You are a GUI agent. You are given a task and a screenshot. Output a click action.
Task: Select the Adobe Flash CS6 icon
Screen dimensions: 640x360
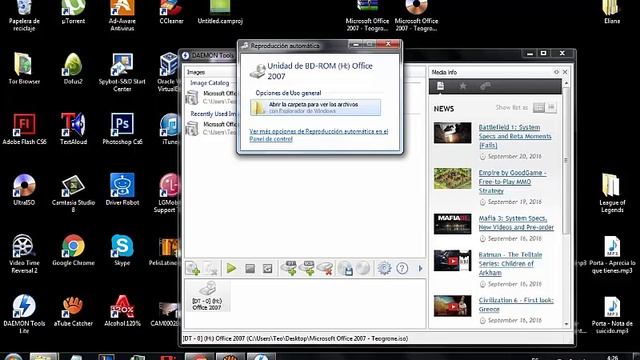24,129
